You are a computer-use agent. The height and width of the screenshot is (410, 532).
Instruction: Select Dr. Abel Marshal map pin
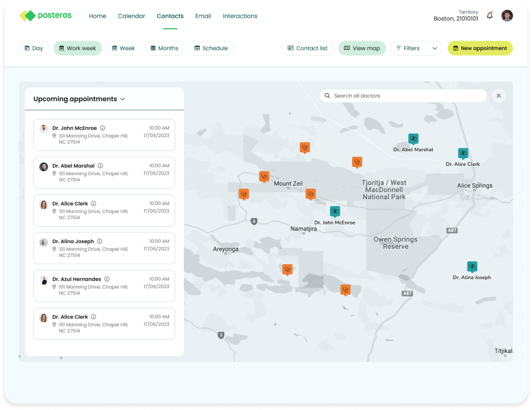413,139
